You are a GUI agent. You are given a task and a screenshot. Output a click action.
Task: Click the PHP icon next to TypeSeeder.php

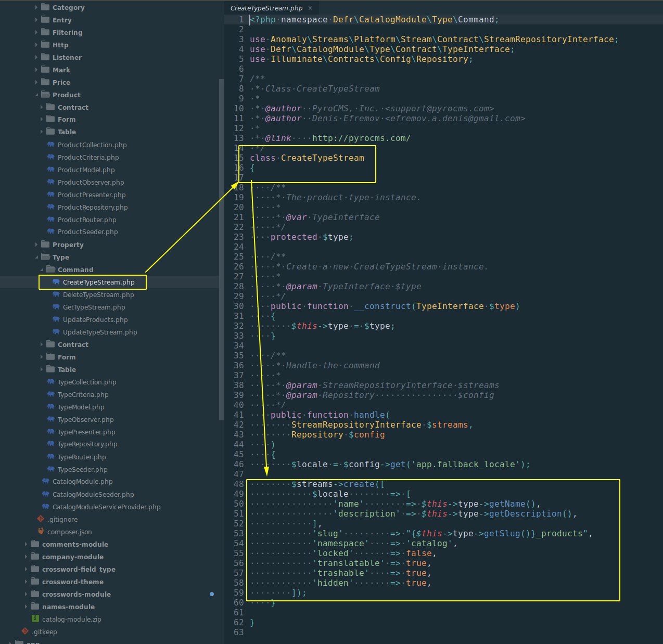click(51, 469)
